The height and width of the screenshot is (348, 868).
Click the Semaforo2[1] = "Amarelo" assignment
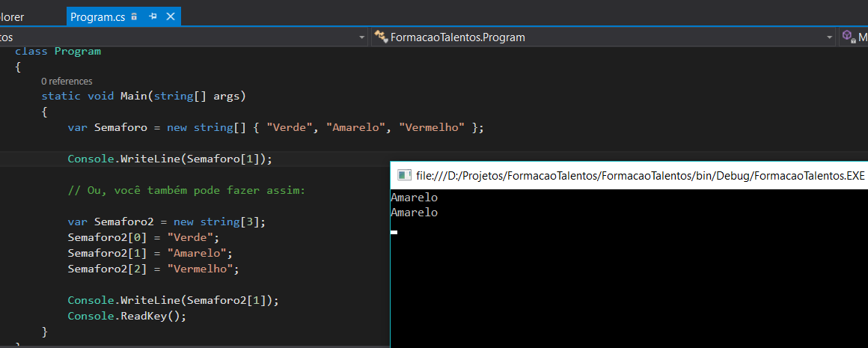[150, 254]
